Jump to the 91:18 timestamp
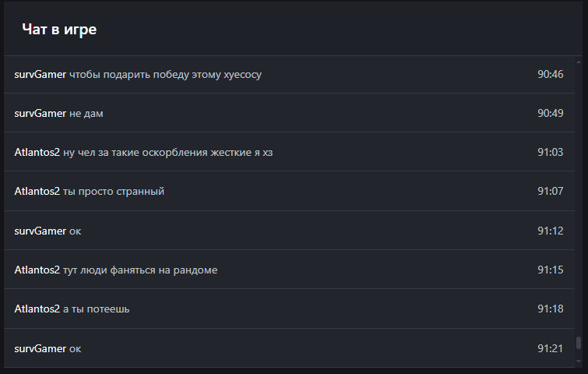The image size is (588, 374). point(550,309)
